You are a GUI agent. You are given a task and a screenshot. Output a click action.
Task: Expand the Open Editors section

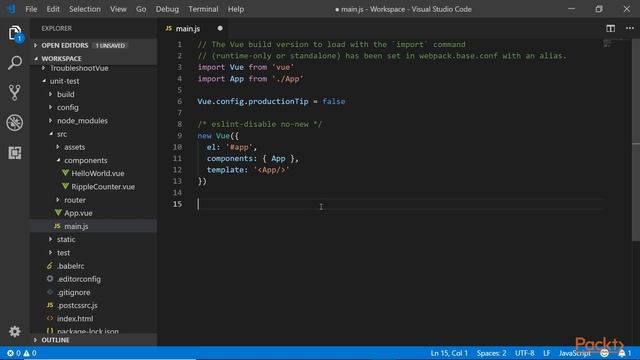(x=36, y=45)
